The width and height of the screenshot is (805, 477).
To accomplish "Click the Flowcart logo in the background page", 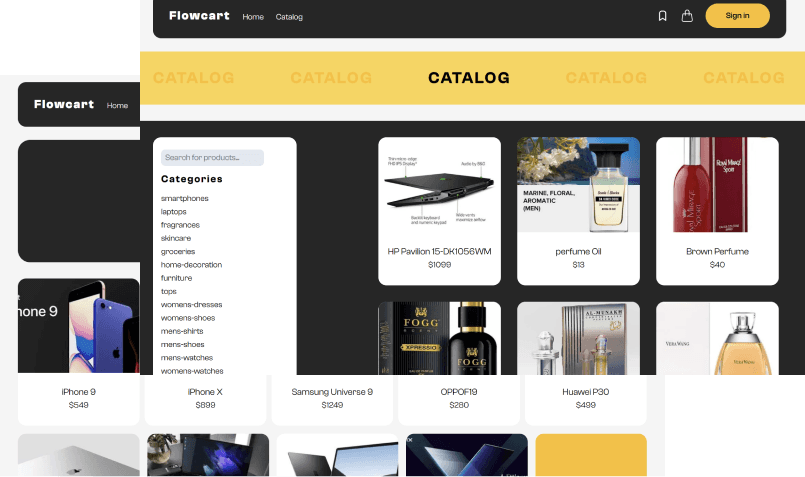I will coord(64,104).
